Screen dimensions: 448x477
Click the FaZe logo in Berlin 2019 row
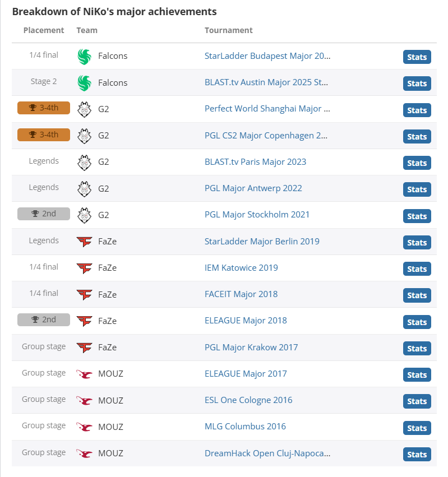84,242
